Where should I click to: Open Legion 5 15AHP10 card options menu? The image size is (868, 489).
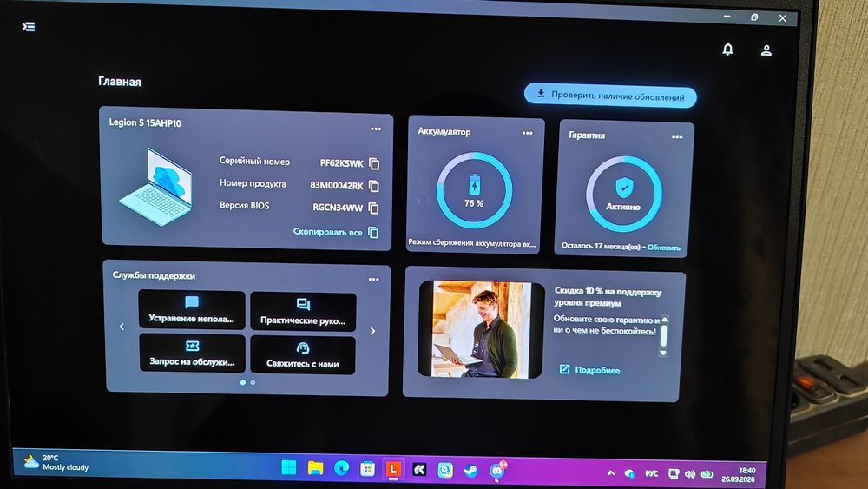(x=376, y=129)
